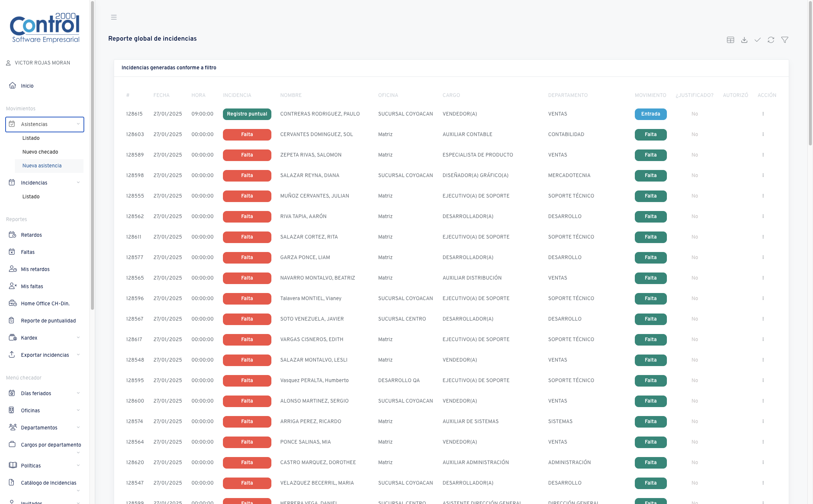Image resolution: width=813 pixels, height=504 pixels.
Task: Open Nuevo checado menu item
Action: (40, 152)
